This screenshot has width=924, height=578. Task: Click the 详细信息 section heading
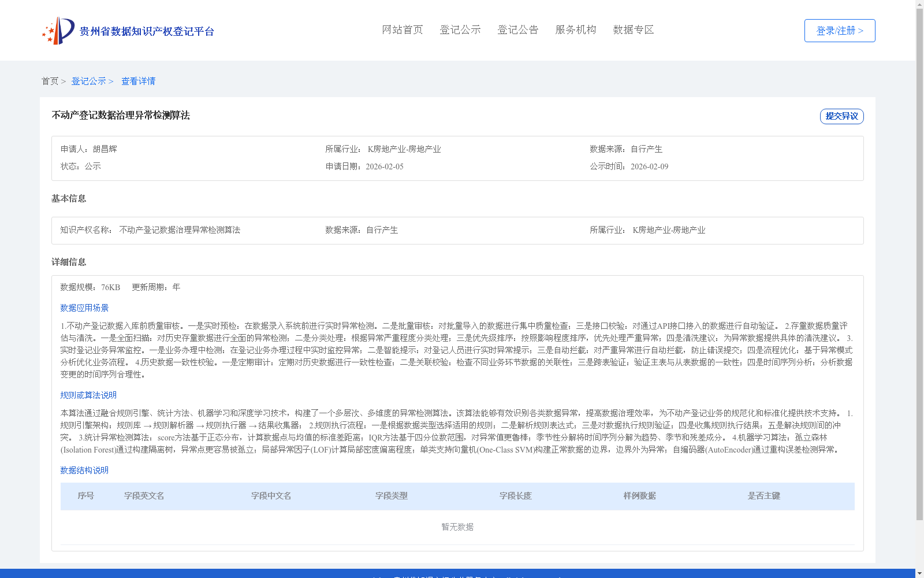coord(69,262)
